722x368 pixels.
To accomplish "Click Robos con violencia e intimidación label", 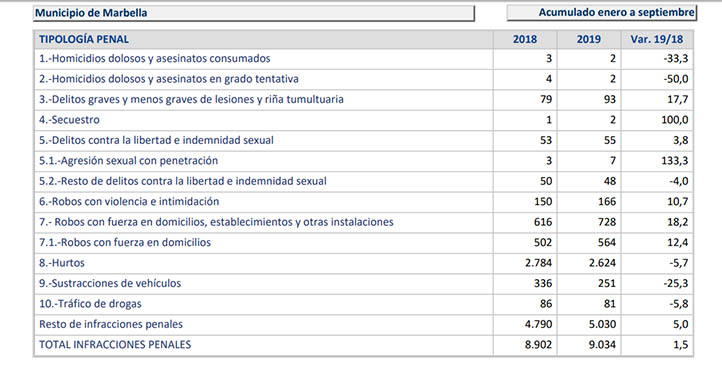I will pos(129,202).
